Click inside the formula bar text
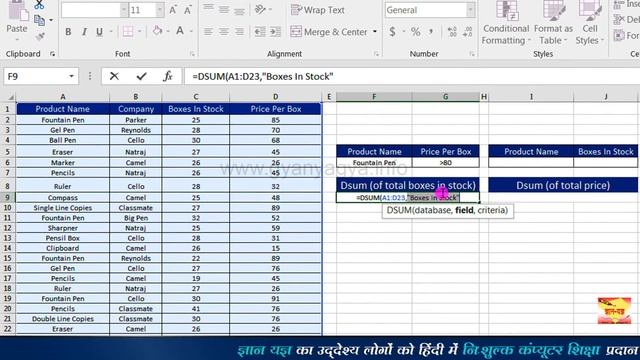 point(263,76)
